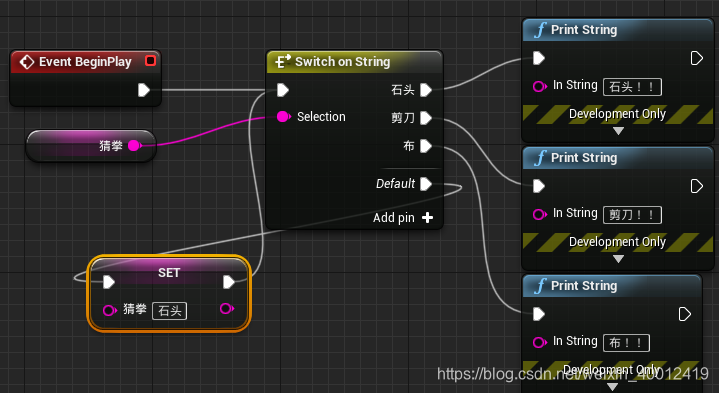
Task: Click the Selection input pin
Action: pyautogui.click(x=284, y=116)
